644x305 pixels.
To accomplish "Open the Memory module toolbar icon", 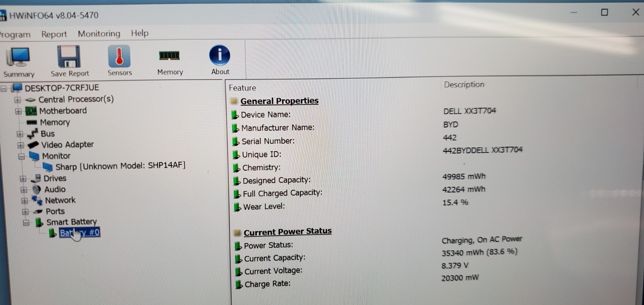I will pyautogui.click(x=169, y=55).
